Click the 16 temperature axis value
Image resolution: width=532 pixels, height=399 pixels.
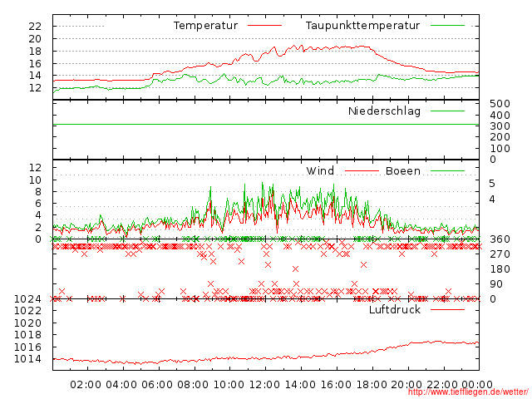[x=35, y=63]
